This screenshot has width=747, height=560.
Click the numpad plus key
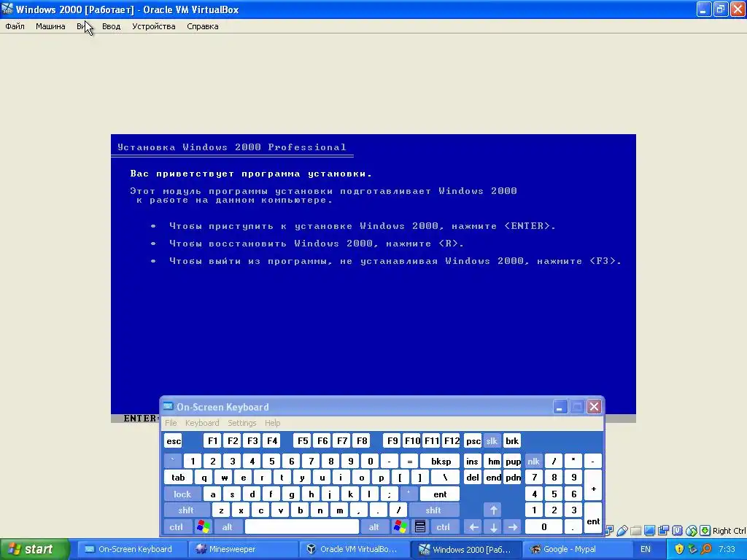tap(593, 486)
